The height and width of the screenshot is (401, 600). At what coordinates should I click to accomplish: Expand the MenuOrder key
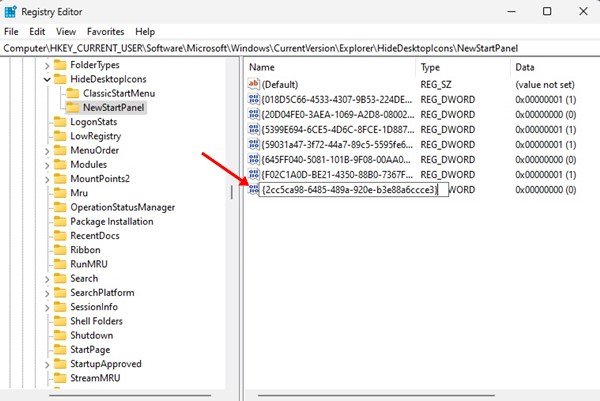pos(47,151)
